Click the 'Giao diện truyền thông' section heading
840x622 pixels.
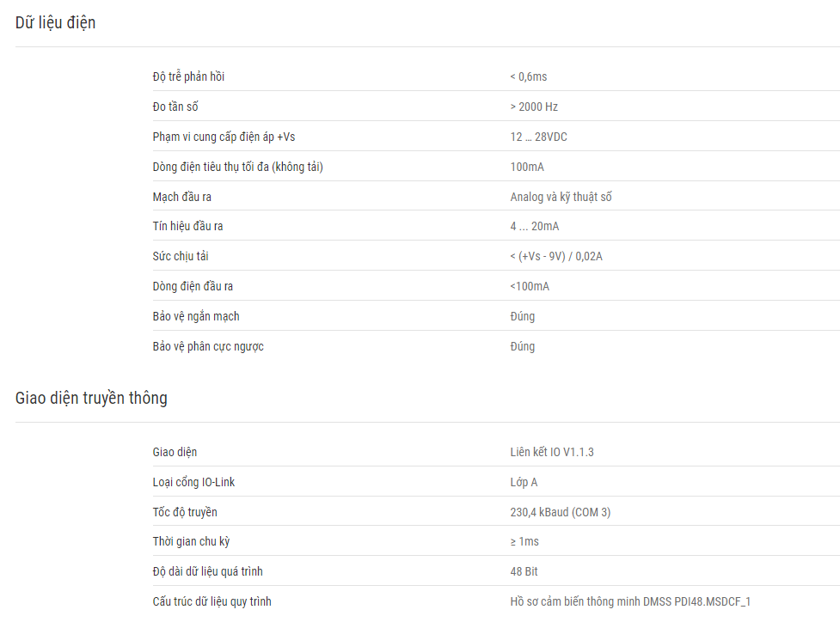click(91, 399)
